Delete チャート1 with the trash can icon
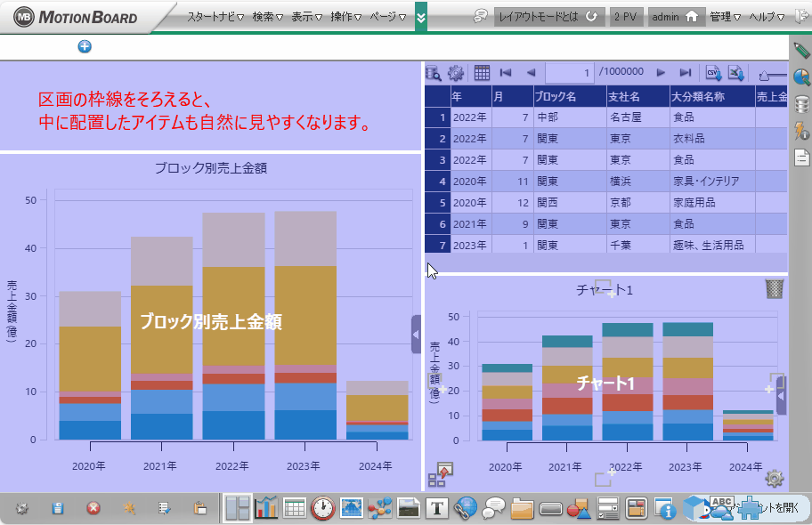 pyautogui.click(x=775, y=289)
